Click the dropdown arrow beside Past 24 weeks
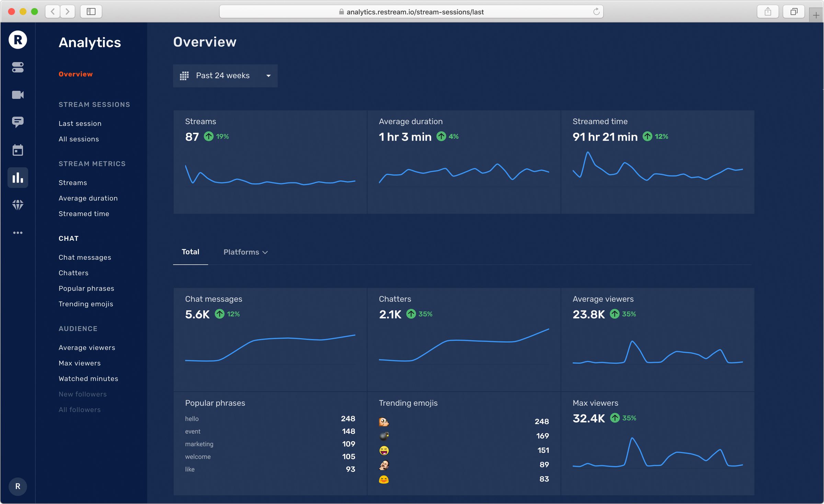 (268, 76)
